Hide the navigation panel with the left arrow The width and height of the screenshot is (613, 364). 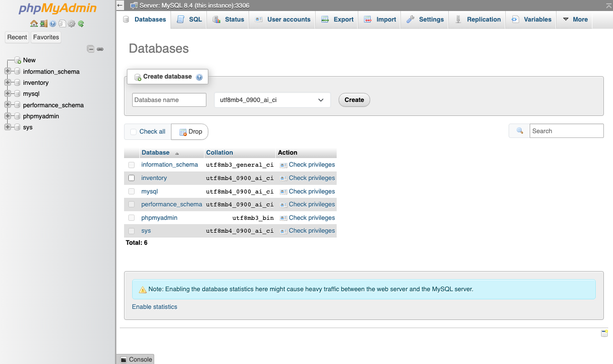[120, 5]
